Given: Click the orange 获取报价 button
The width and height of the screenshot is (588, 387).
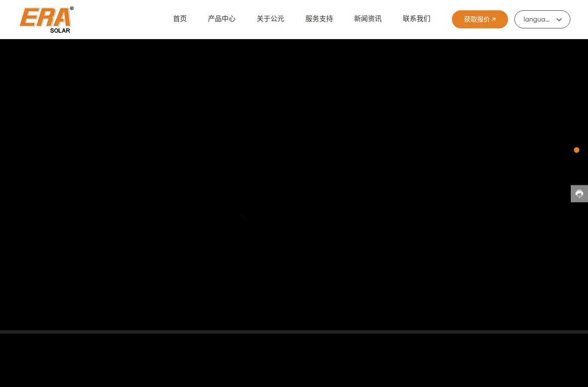Looking at the screenshot, I should pyautogui.click(x=480, y=19).
